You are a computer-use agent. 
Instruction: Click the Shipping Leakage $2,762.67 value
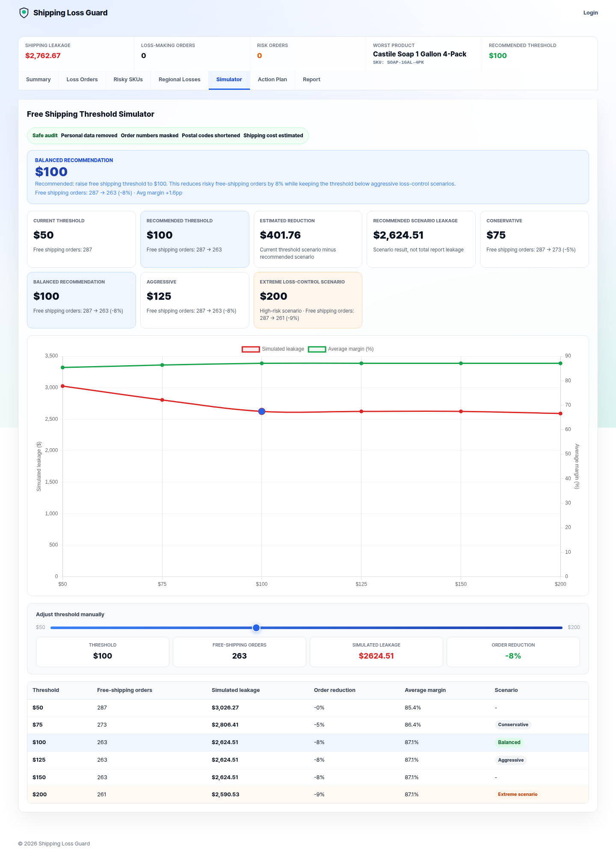[43, 56]
